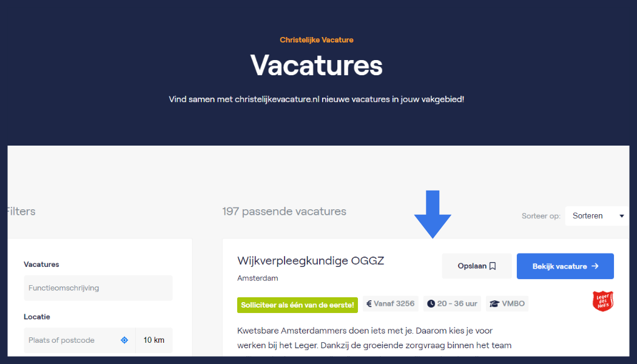Click the Opslaan button
This screenshot has width=637, height=364.
pyautogui.click(x=476, y=266)
